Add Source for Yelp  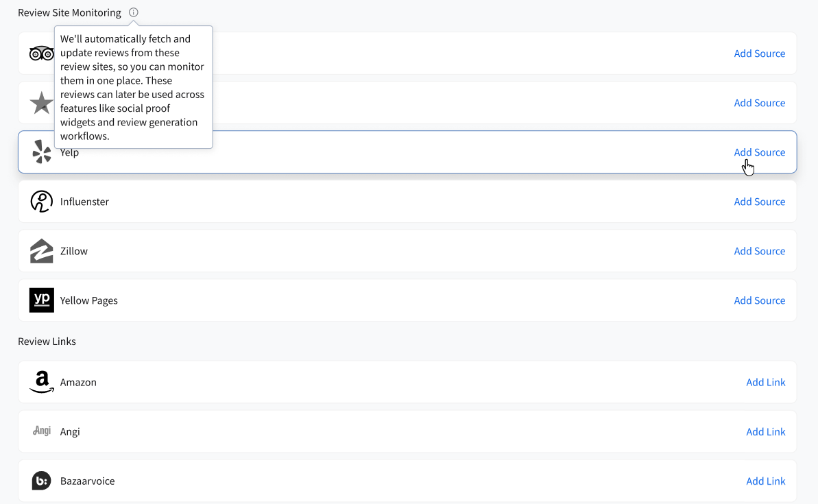pyautogui.click(x=759, y=152)
